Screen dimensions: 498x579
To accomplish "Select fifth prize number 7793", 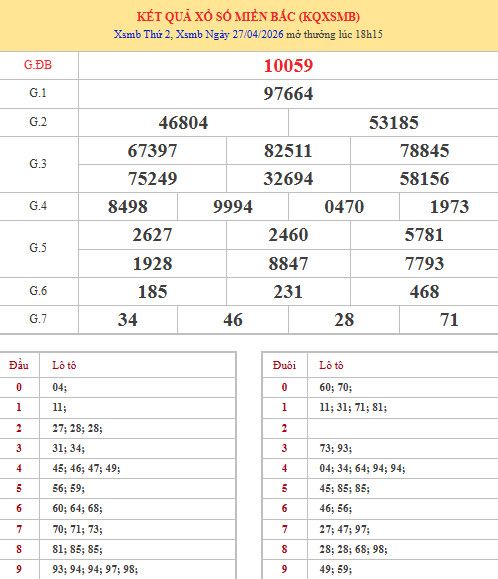I will (x=425, y=264).
